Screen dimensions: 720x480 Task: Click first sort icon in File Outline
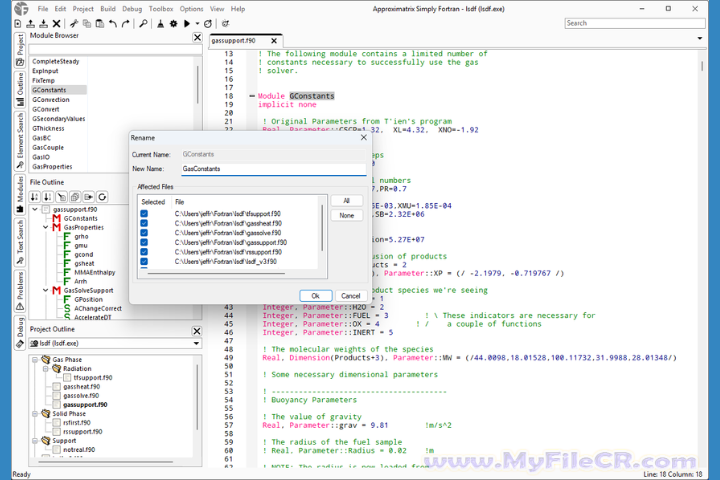tap(34, 197)
